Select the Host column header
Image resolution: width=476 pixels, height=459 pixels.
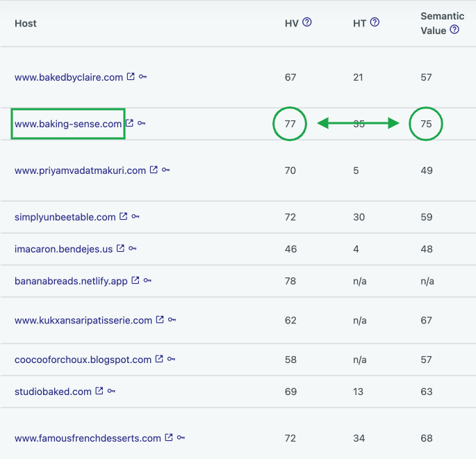click(26, 24)
